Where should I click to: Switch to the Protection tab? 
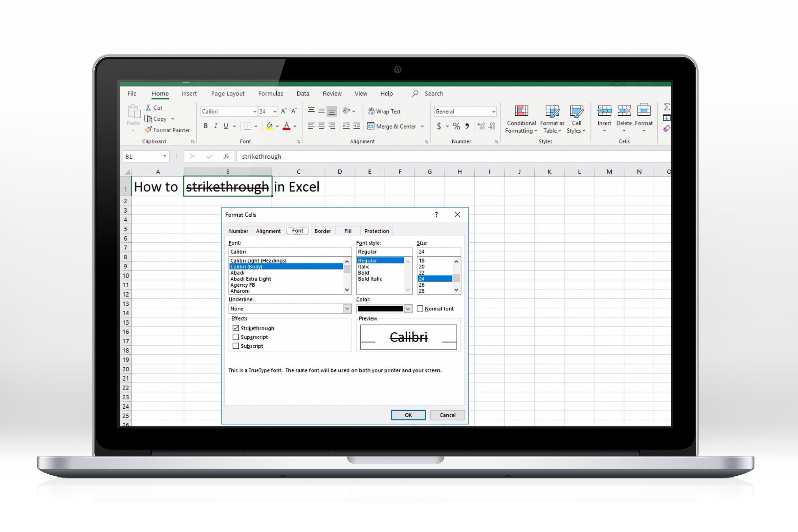(376, 231)
